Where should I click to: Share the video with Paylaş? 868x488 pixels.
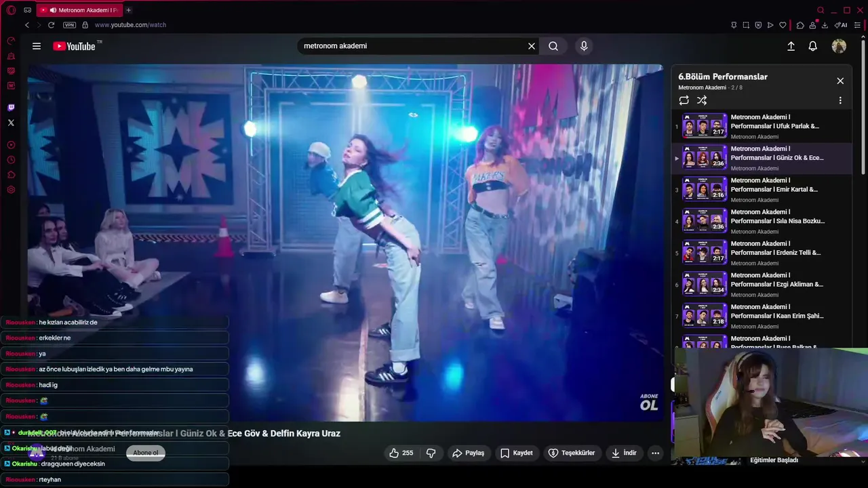pyautogui.click(x=468, y=453)
